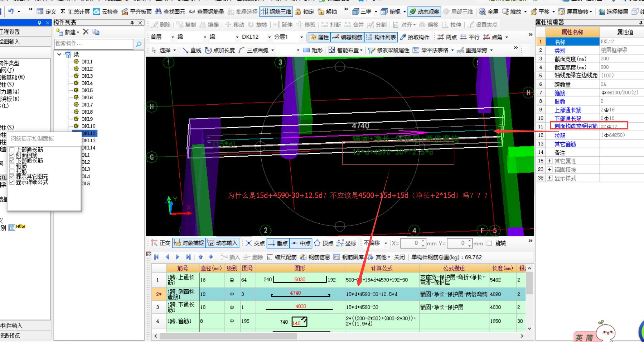Open 报表预览 section
The height and width of the screenshot is (342, 644).
pyautogui.click(x=25, y=336)
